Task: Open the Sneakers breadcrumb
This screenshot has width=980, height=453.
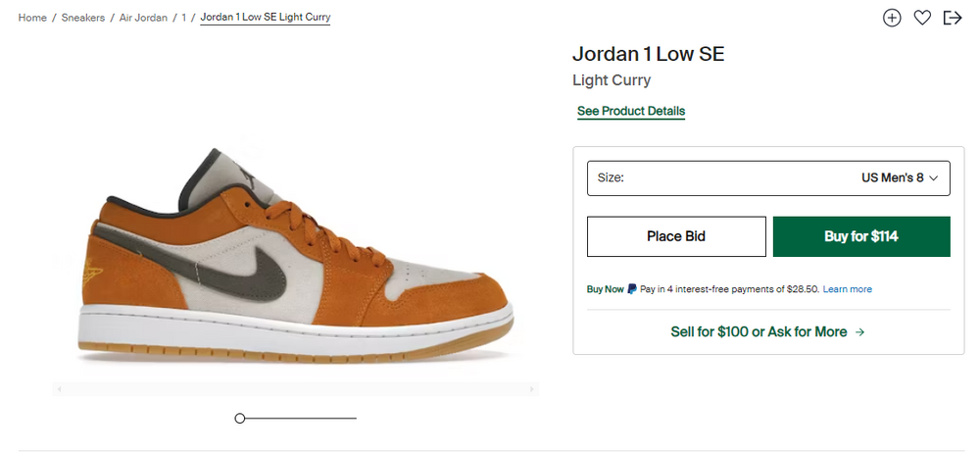Action: click(83, 18)
